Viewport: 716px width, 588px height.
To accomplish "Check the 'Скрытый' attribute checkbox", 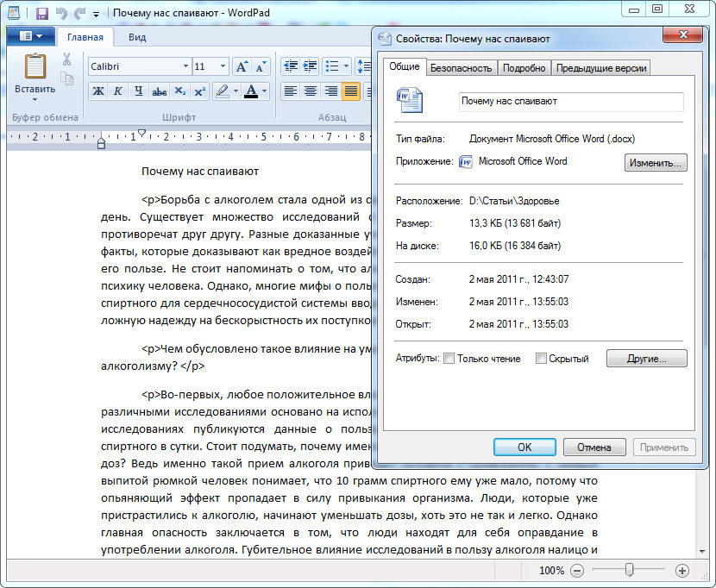I will coord(541,359).
